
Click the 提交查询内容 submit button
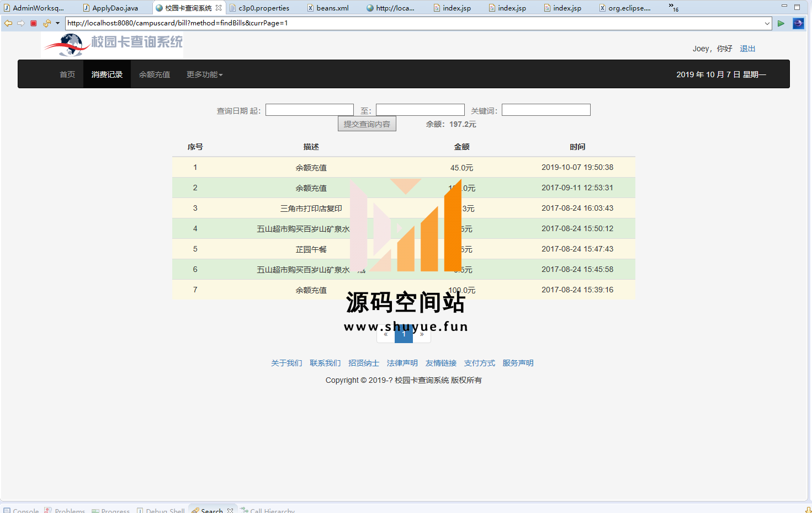coord(367,124)
